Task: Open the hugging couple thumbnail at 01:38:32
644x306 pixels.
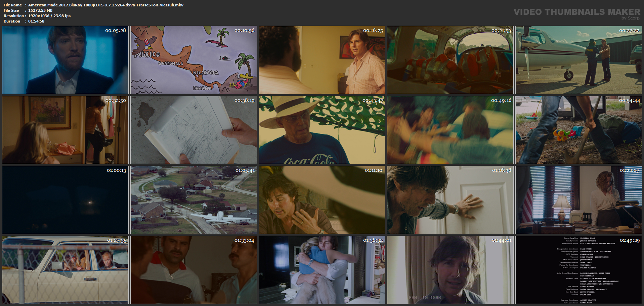Action: [x=322, y=270]
